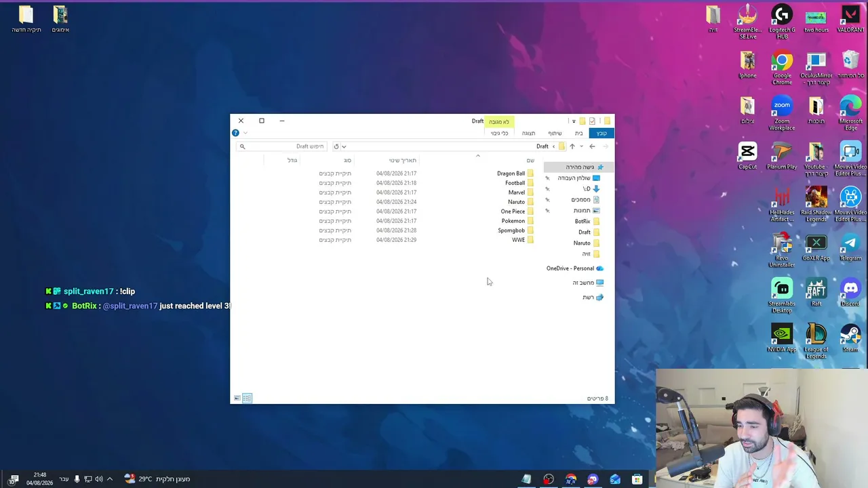Open recent locations dropdown arrow

(581, 146)
